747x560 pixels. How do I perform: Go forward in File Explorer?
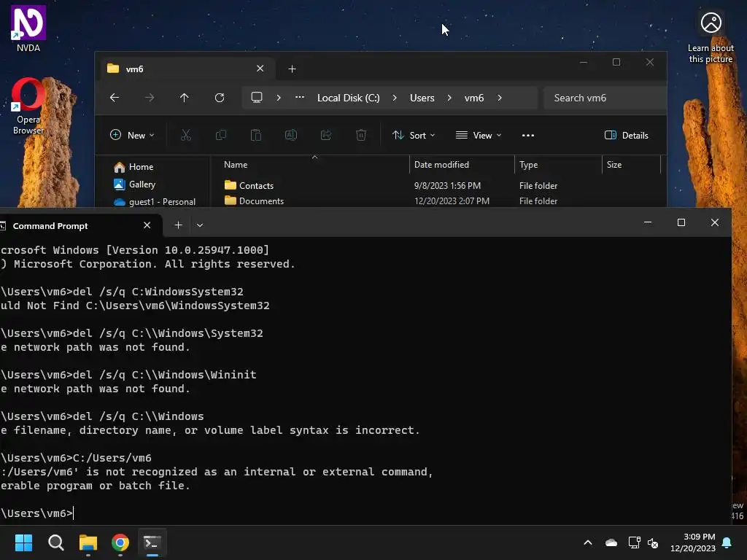point(150,98)
